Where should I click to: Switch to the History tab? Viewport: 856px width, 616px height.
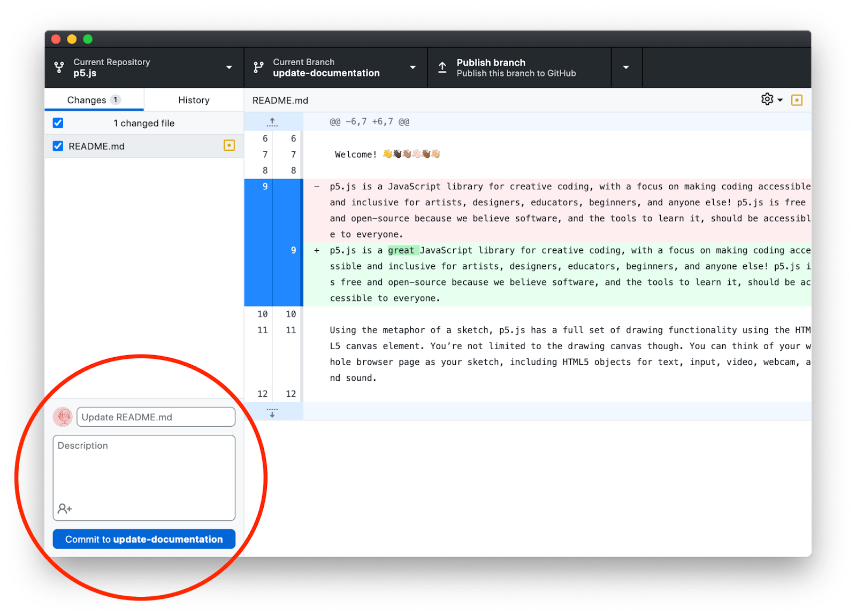click(194, 100)
